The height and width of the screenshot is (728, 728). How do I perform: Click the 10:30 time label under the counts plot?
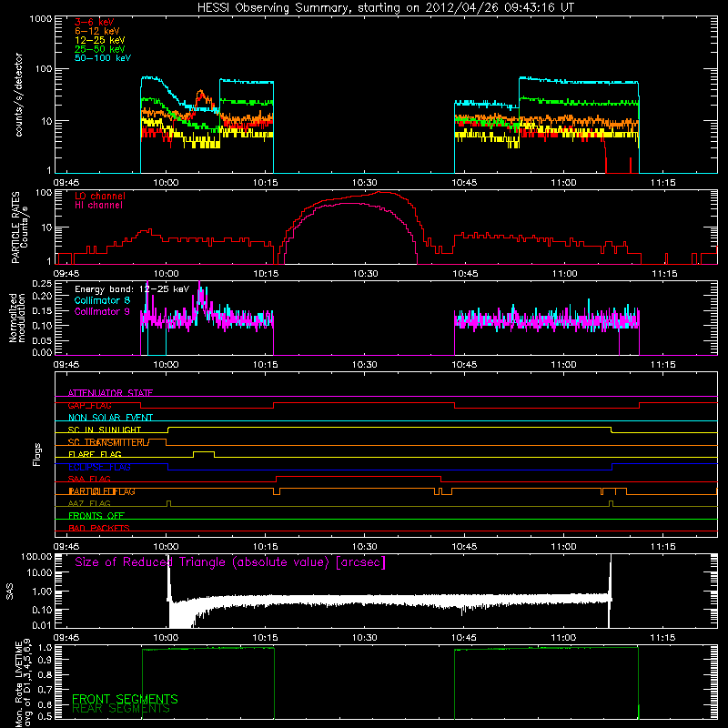365,183
